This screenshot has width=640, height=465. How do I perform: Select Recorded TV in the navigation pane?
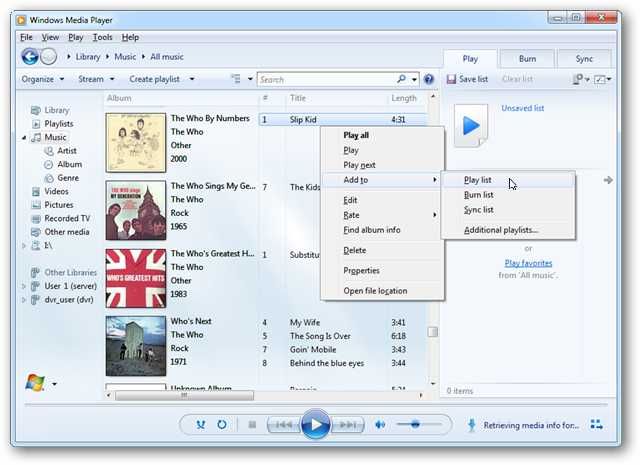pyautogui.click(x=67, y=218)
